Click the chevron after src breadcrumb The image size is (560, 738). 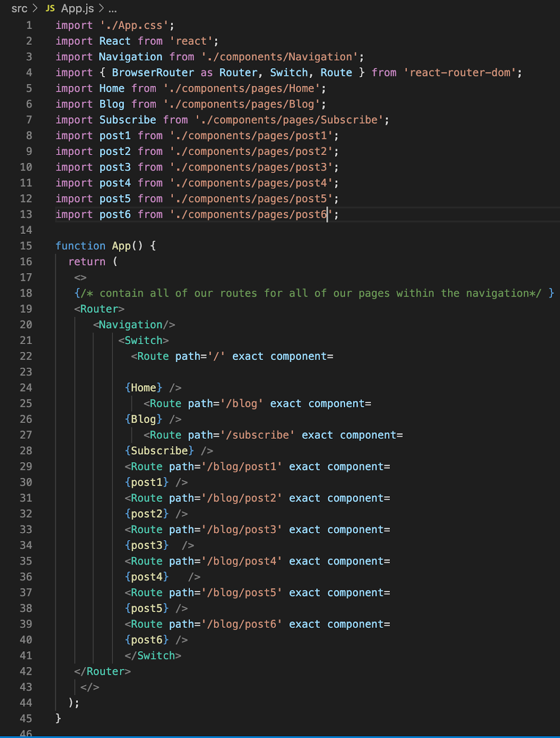pyautogui.click(x=35, y=9)
